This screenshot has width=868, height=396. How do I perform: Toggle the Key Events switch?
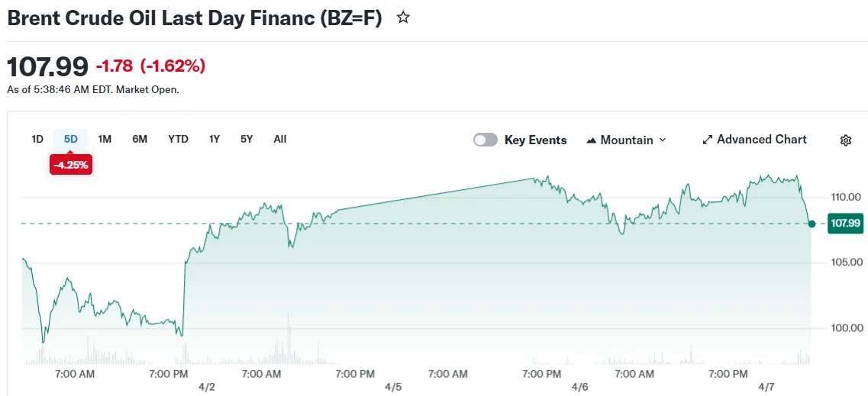(486, 140)
